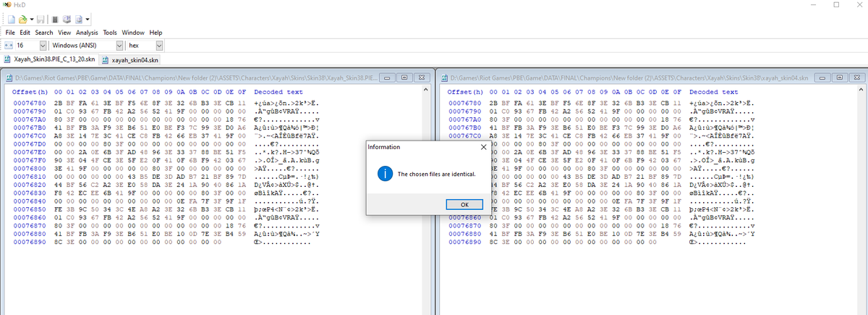Close the xayah_skin04.skn child window

pos(857,77)
